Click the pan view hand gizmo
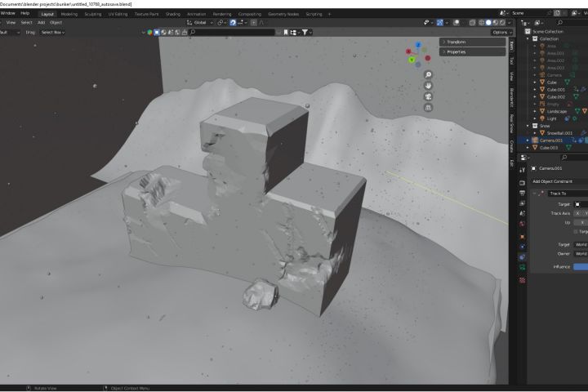The image size is (588, 392). 428,86
